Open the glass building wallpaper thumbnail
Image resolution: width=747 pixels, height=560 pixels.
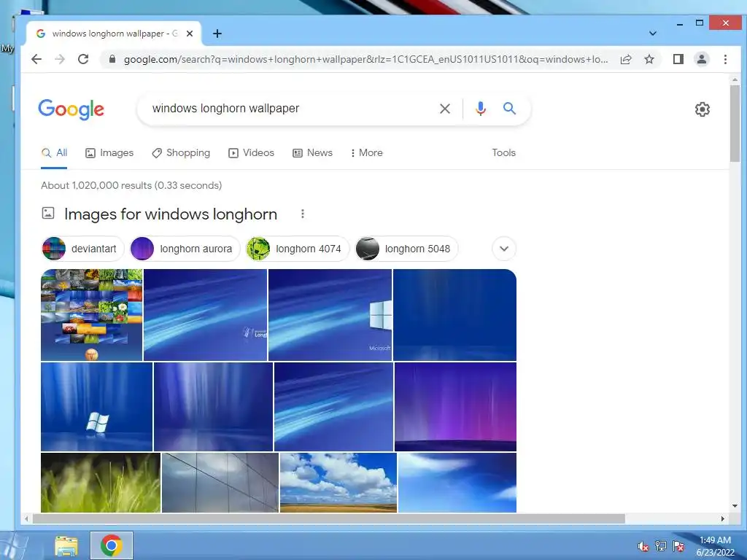(220, 483)
